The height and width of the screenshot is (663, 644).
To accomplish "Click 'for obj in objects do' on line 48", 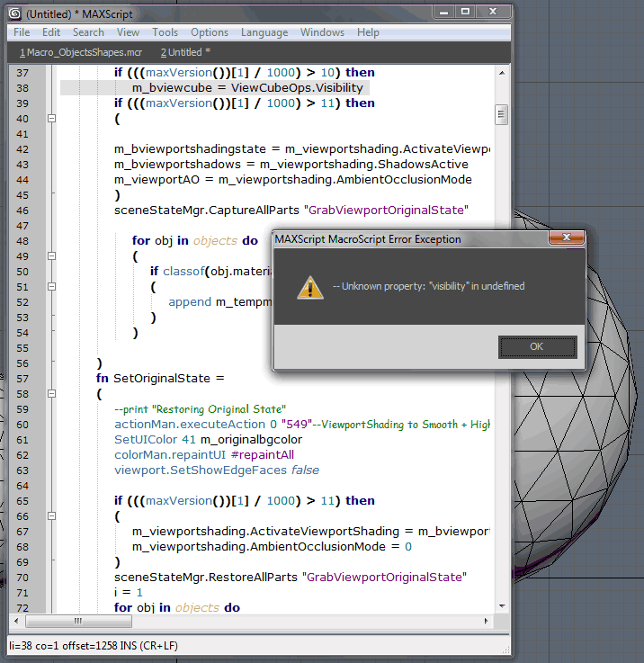I will tap(195, 240).
